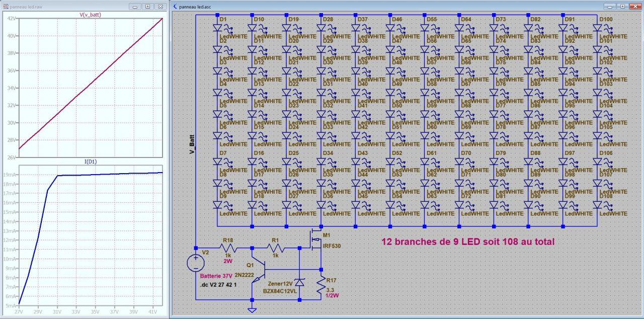This screenshot has height=319, width=644.
Task: Click the I(D1) trace label
Action: click(x=91, y=162)
